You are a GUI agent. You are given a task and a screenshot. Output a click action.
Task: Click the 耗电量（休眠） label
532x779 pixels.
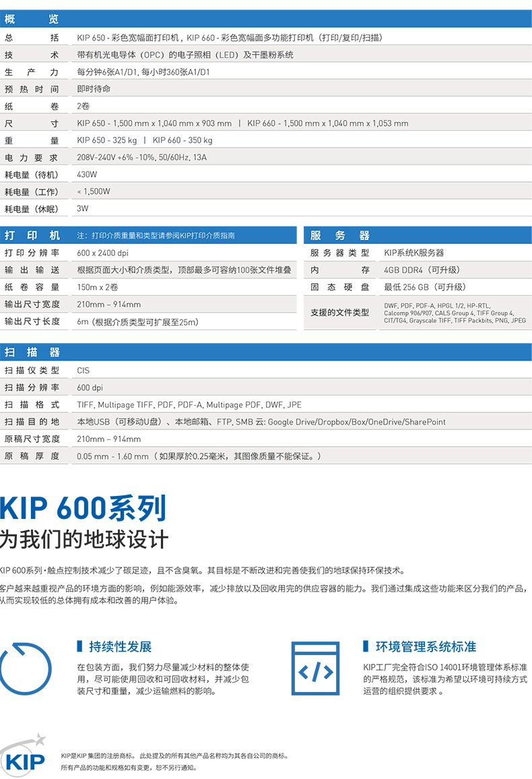[x=32, y=209]
